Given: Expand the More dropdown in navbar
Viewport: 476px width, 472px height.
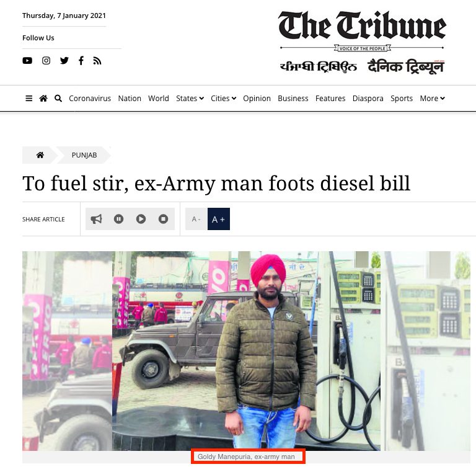Looking at the screenshot, I should click(x=432, y=99).
